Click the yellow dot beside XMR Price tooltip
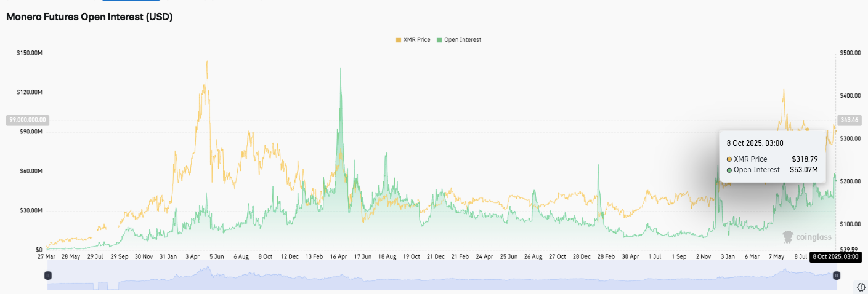Screen dimensions: 868x294 tap(730, 159)
